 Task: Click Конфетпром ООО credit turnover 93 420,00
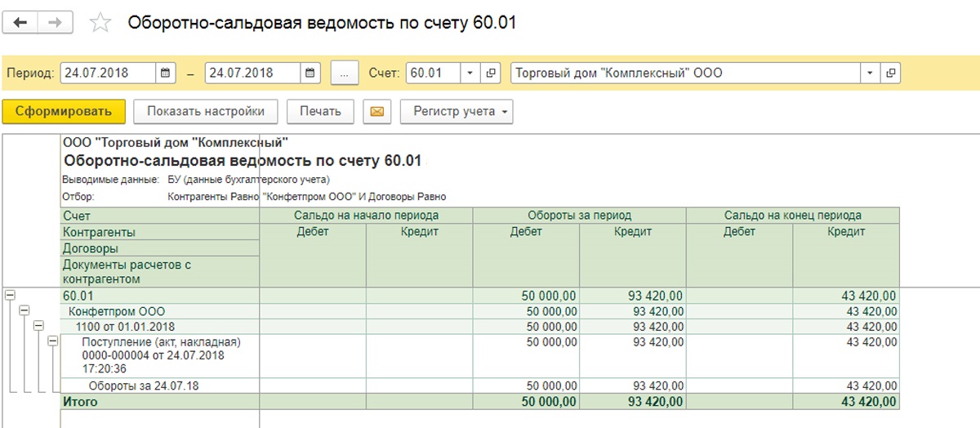click(x=657, y=311)
